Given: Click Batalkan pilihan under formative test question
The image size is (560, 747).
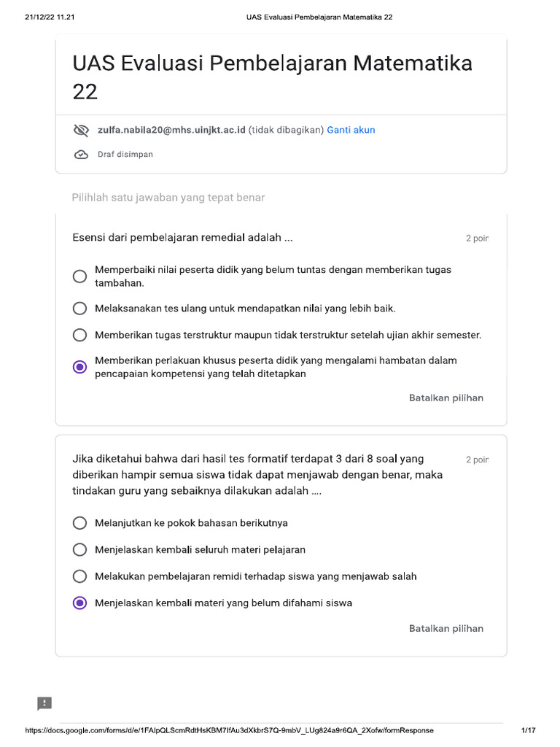Looking at the screenshot, I should pos(446,629).
